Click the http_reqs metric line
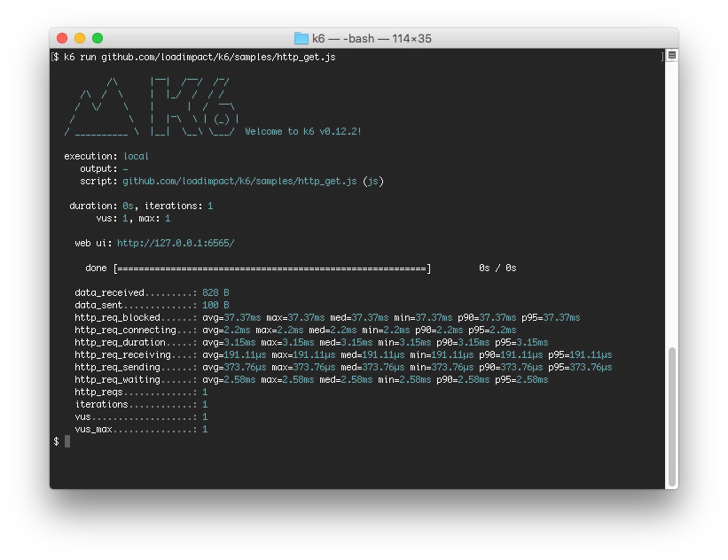The height and width of the screenshot is (560, 728). (x=141, y=392)
